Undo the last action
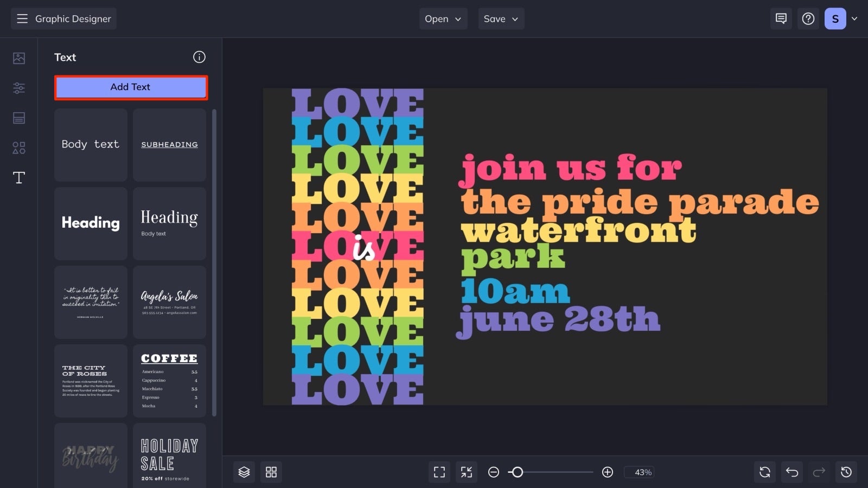868x488 pixels. 792,472
